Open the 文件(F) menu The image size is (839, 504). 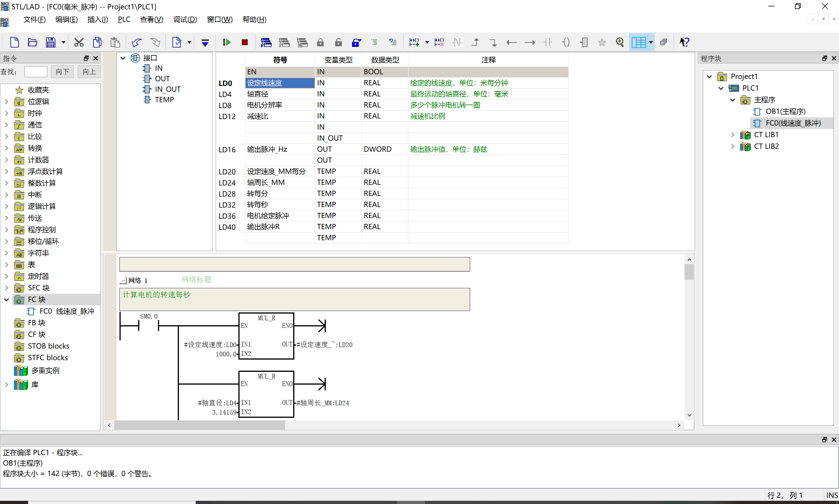coord(34,19)
